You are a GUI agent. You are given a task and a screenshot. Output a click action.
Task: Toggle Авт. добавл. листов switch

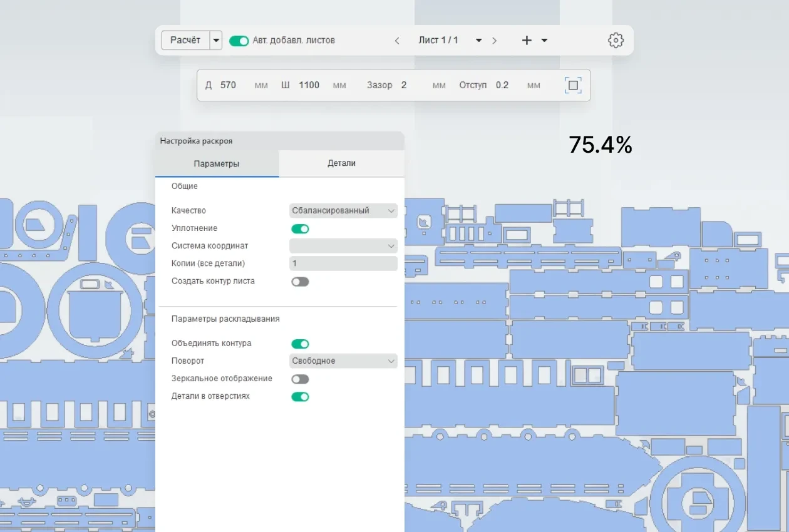coord(239,41)
